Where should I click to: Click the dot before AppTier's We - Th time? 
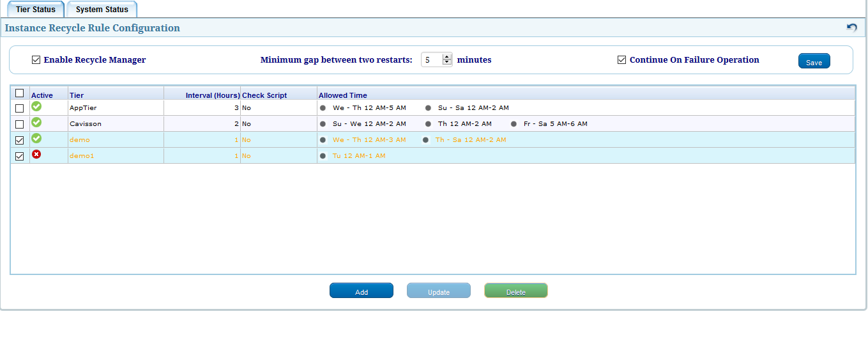[323, 108]
